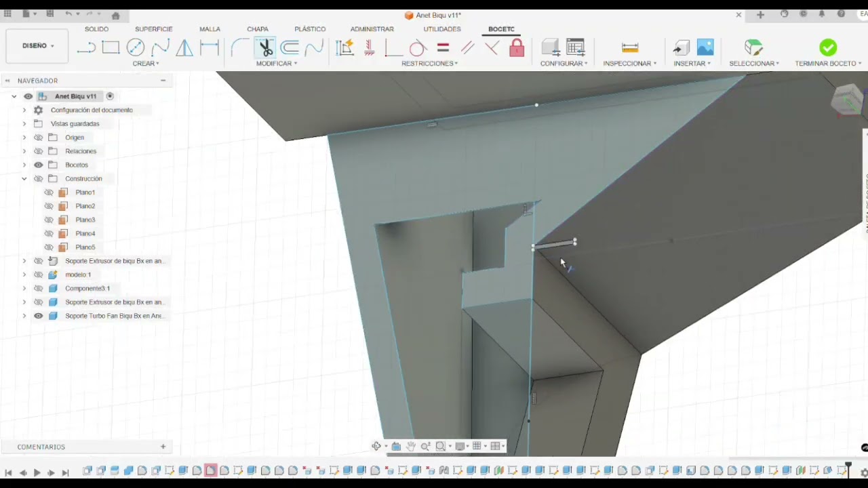Screen dimensions: 868x488
Task: Open the INSPECCIONAR dropdown menu
Action: (x=630, y=64)
